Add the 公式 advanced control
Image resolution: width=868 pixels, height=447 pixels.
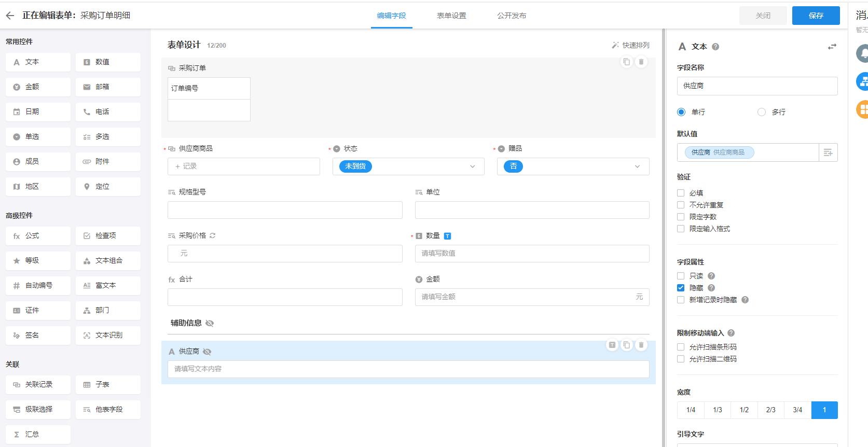click(38, 236)
